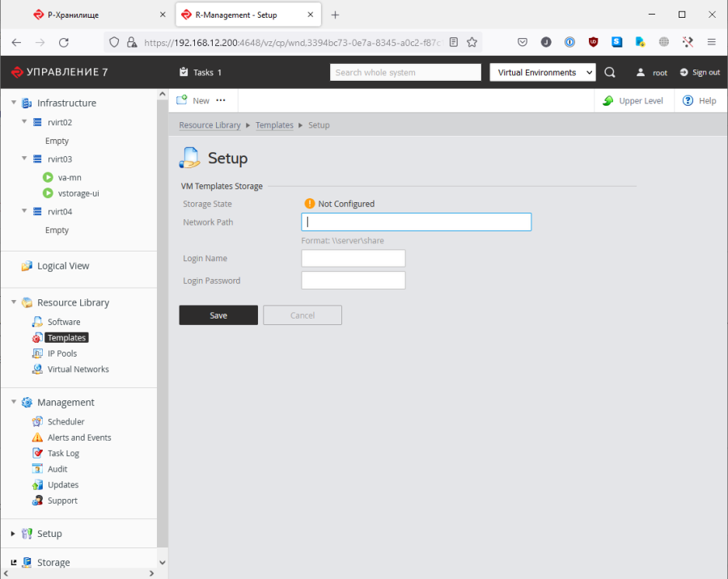Viewport: 728px width, 579px height.
Task: Follow the Resource Library breadcrumb link
Action: (x=210, y=125)
